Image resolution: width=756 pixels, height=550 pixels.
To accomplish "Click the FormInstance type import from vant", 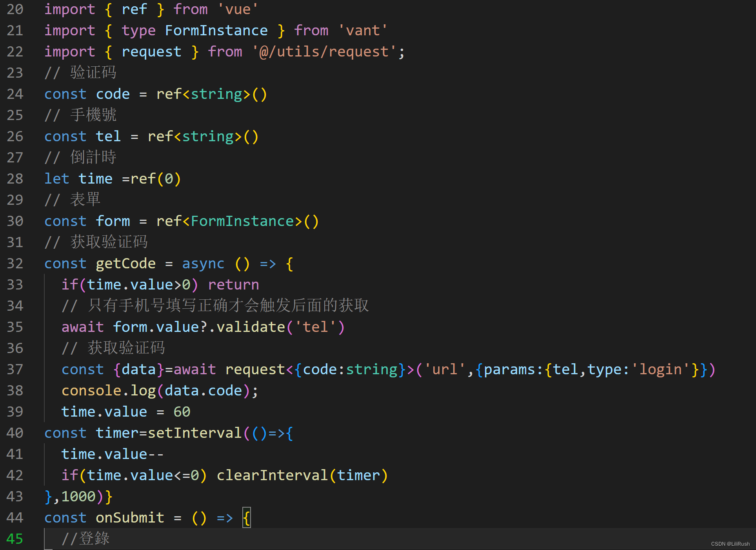I will point(216,30).
